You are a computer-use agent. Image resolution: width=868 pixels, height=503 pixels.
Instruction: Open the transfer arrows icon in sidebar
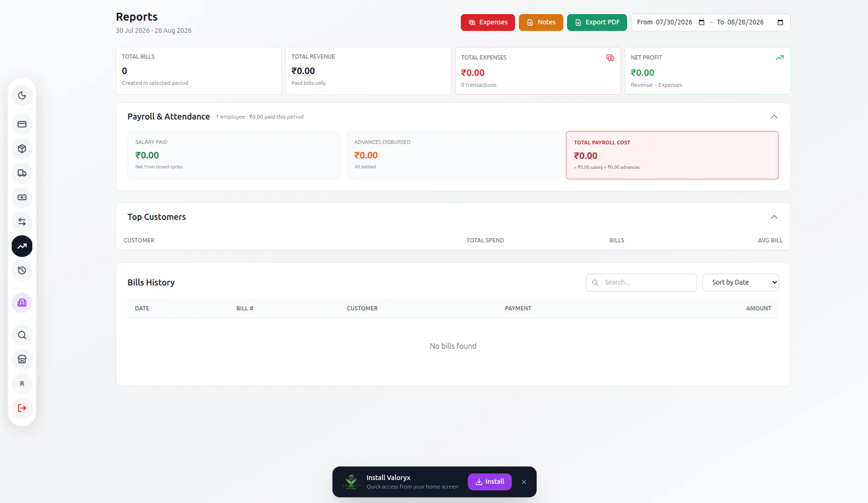[22, 222]
